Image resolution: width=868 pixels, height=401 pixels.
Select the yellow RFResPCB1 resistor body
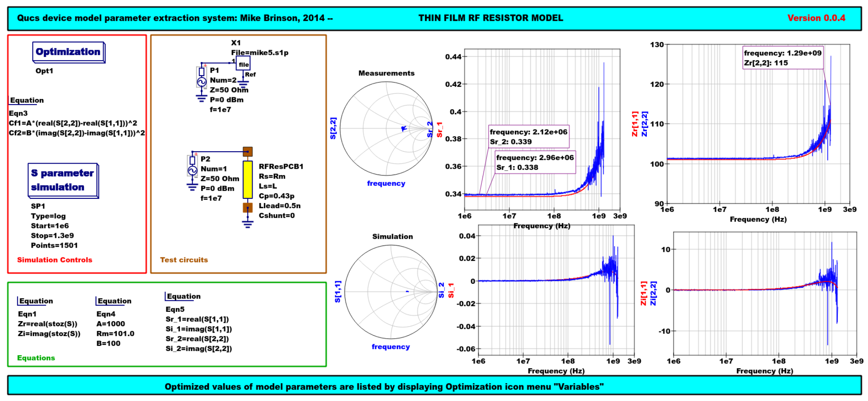click(247, 180)
